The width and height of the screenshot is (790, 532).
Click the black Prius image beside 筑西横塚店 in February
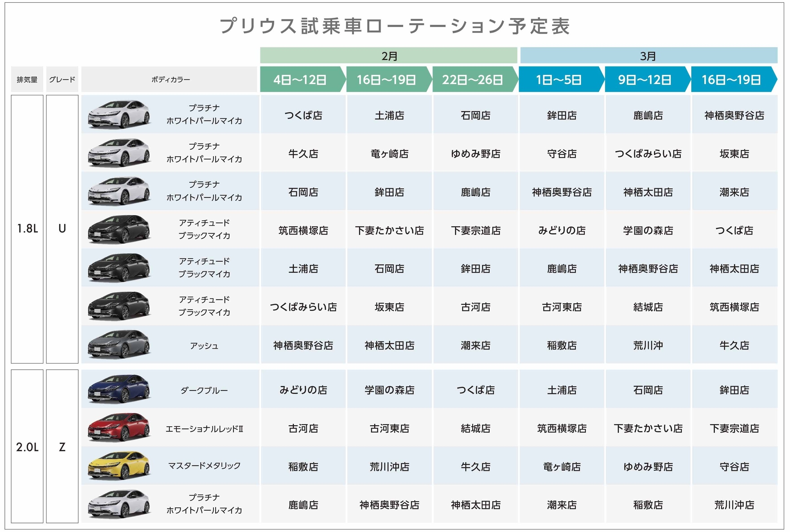tap(119, 229)
